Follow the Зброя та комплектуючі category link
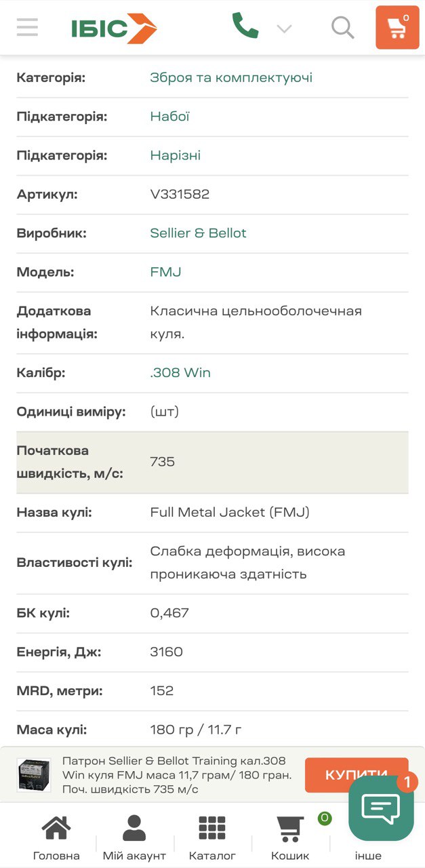Screen dimensions: 425x868 pyautogui.click(x=231, y=78)
